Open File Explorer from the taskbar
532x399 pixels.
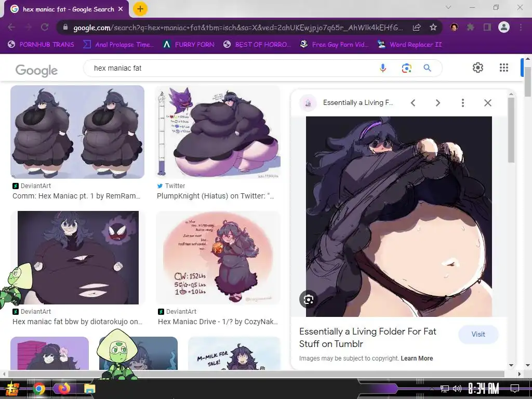pyautogui.click(x=89, y=389)
